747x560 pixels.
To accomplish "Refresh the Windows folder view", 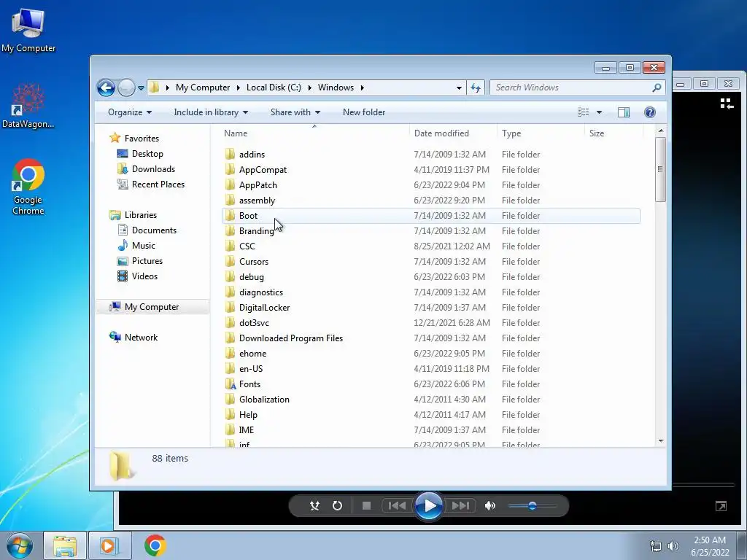I will coord(476,87).
